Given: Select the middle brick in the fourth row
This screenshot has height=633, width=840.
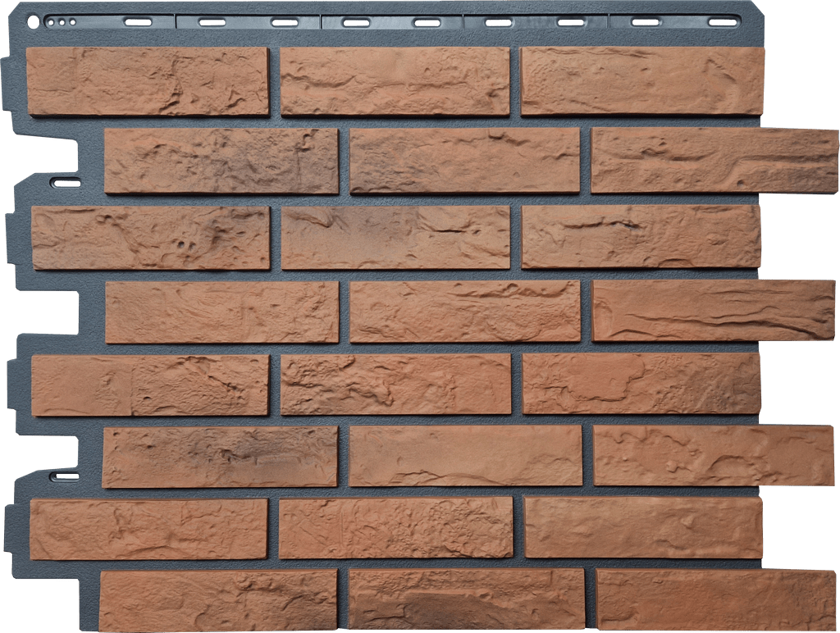Looking at the screenshot, I should [465, 312].
